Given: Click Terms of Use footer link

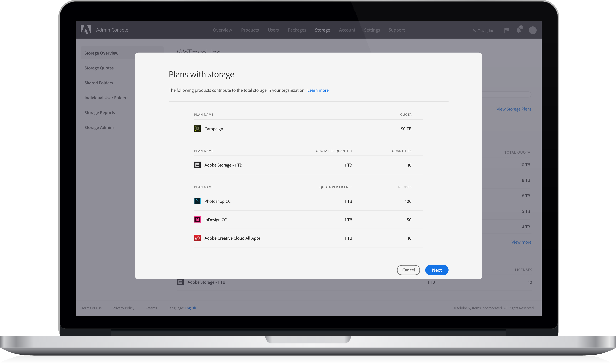Looking at the screenshot, I should (91, 308).
